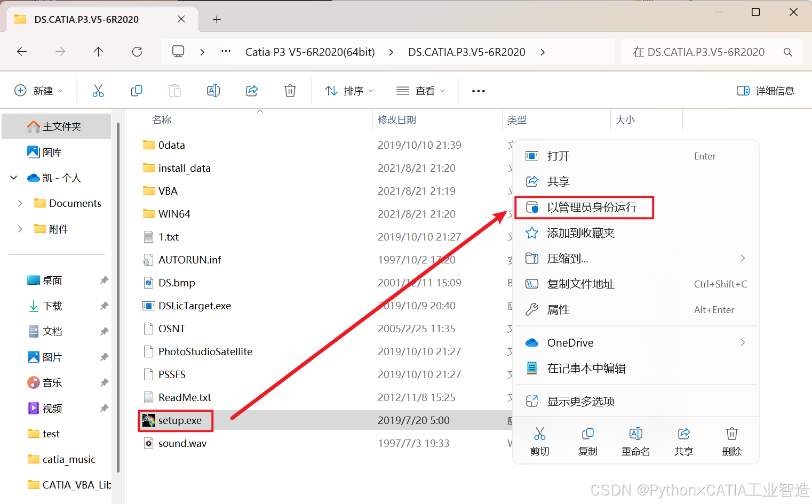Viewport: 812px width, 504px height.
Task: Select the sound.wav file
Action: [x=182, y=443]
